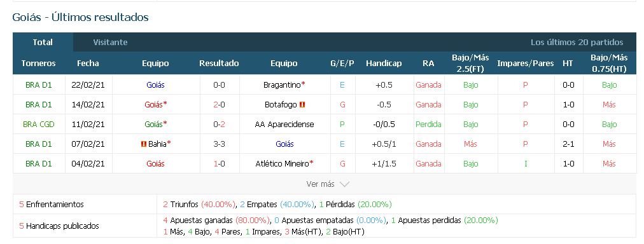
Task: Open the Bragantino team link
Action: coord(282,85)
